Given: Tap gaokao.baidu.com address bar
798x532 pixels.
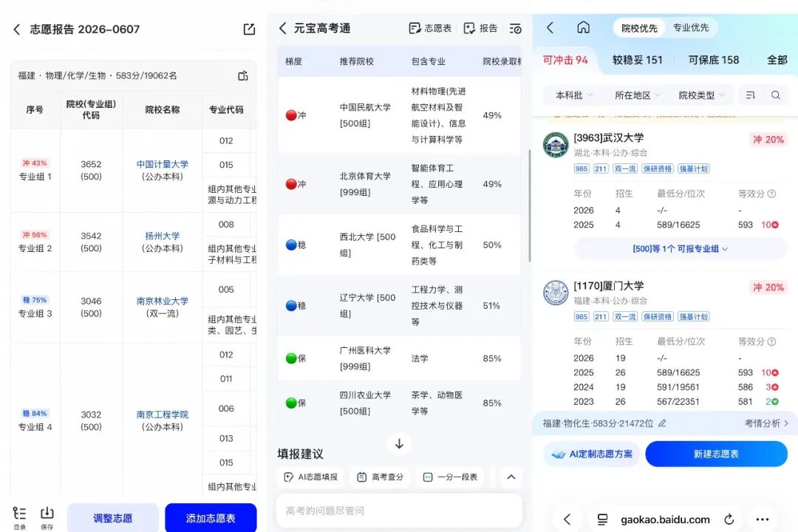Looking at the screenshot, I should click(x=665, y=519).
